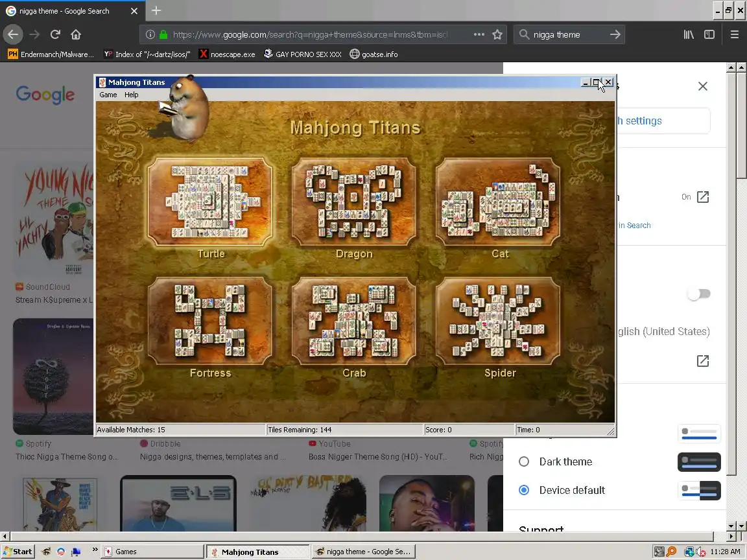Toggle Firefox sidebar icon
The width and height of the screenshot is (747, 560).
[x=709, y=34]
